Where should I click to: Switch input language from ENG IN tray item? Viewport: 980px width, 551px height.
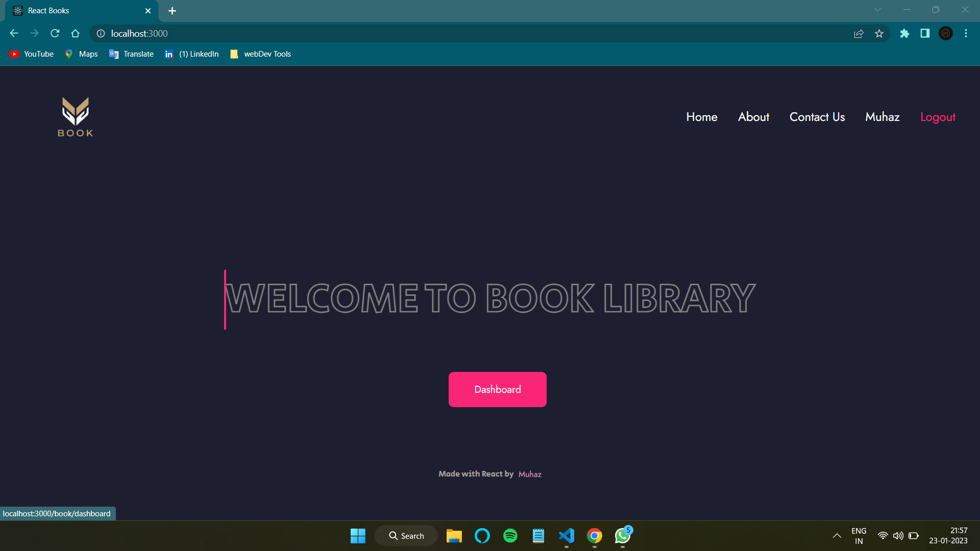point(859,536)
